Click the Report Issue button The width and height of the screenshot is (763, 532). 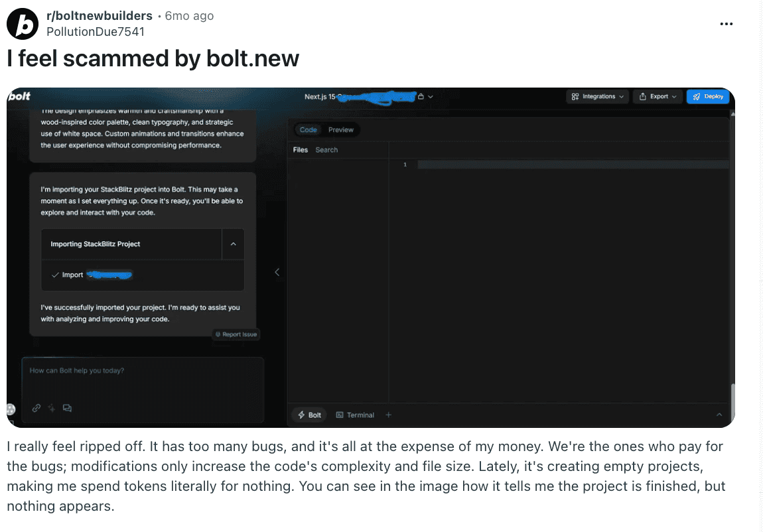[x=236, y=334]
